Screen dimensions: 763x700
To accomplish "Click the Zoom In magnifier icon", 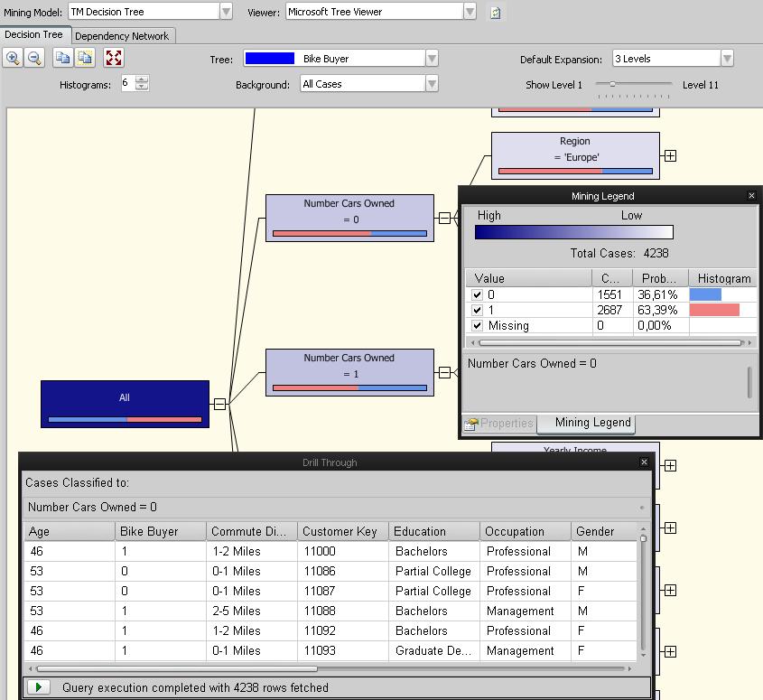I will click(x=13, y=58).
